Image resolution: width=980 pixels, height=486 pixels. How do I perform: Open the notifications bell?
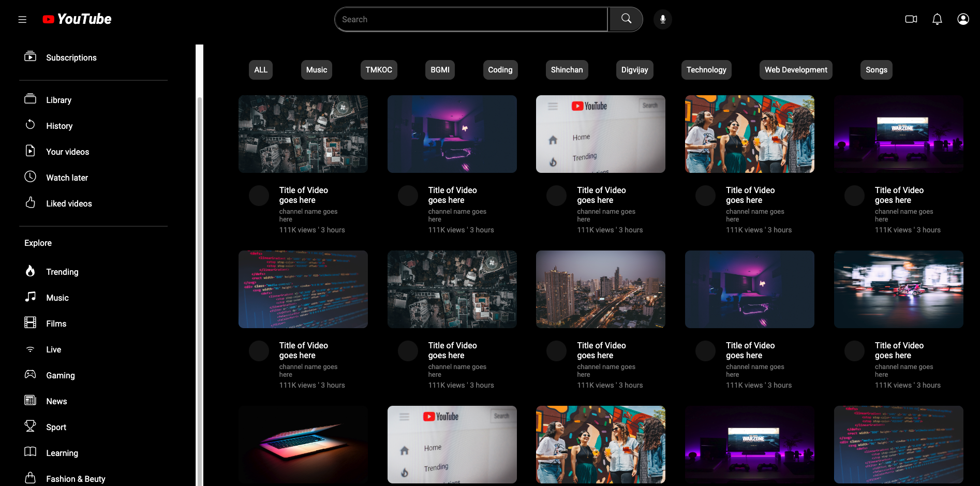coord(937,19)
